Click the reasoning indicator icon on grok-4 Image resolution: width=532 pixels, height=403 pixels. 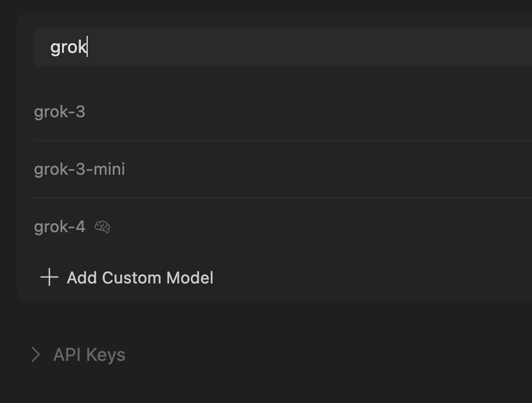(103, 227)
